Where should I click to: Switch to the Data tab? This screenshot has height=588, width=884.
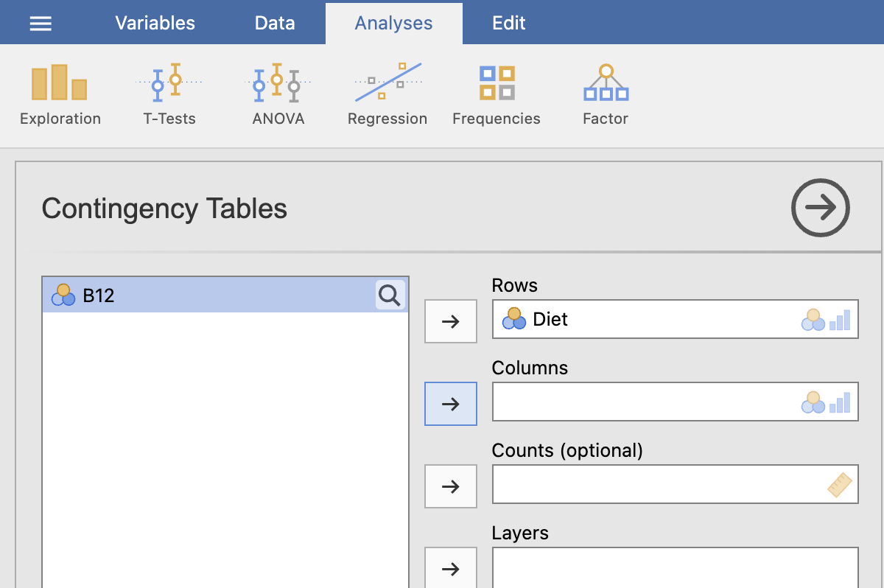click(x=275, y=24)
